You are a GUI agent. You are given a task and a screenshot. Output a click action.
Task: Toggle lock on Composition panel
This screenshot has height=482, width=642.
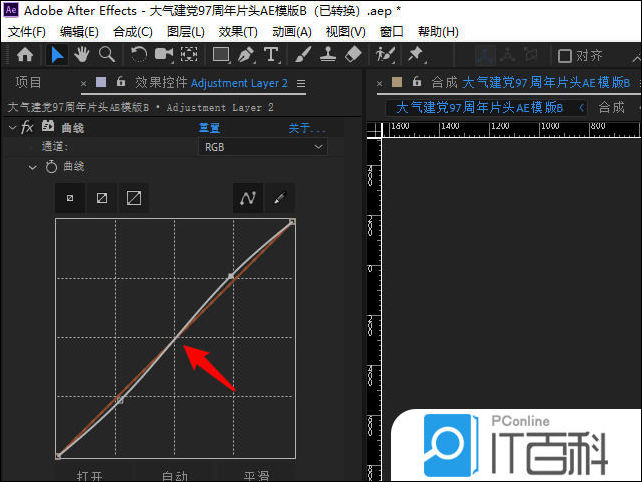[x=417, y=81]
